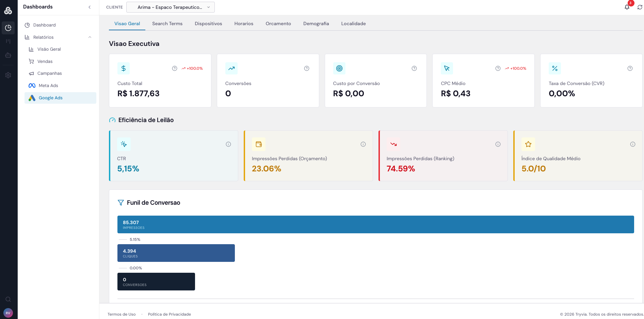Click the RV user avatar at bottom left
Viewport: 644px width, 319px height.
8,313
